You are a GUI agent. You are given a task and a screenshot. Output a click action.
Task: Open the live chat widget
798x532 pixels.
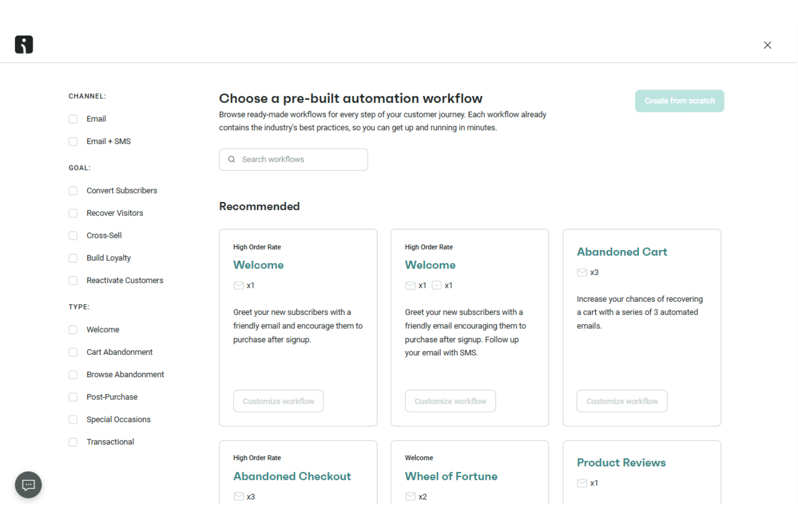[29, 485]
